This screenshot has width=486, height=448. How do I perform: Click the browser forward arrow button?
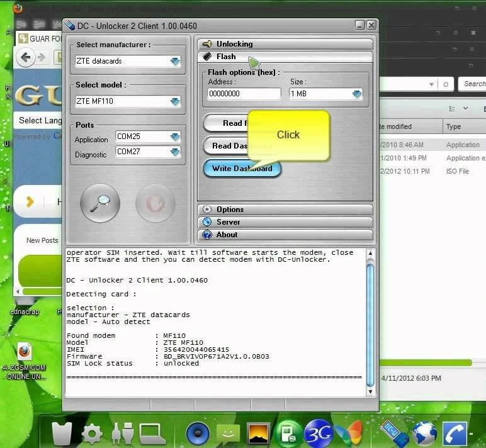coord(41,57)
